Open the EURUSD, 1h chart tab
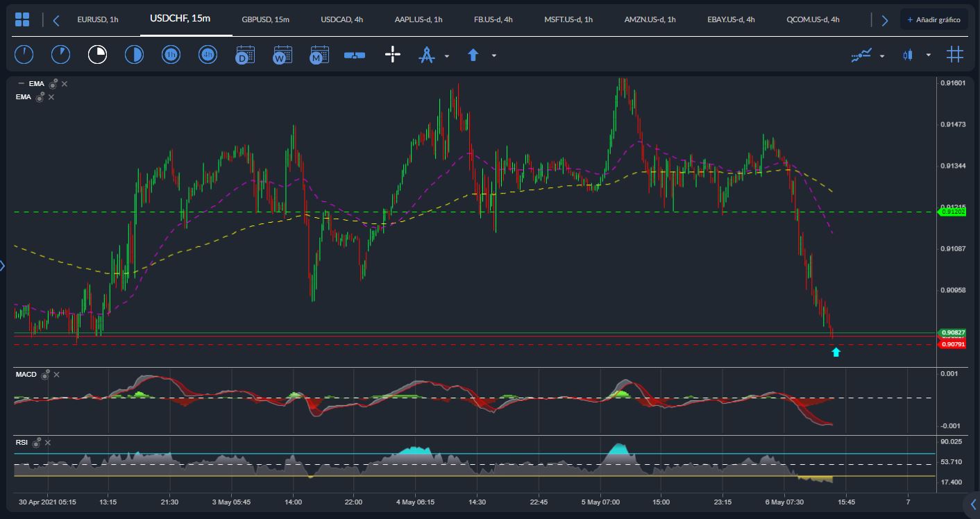980x519 pixels. pyautogui.click(x=98, y=20)
